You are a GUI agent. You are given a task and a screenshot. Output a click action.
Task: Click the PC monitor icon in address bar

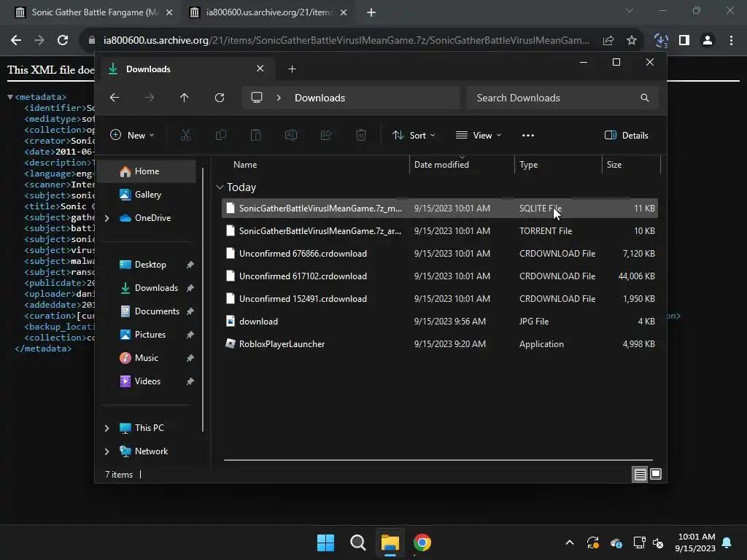(257, 98)
